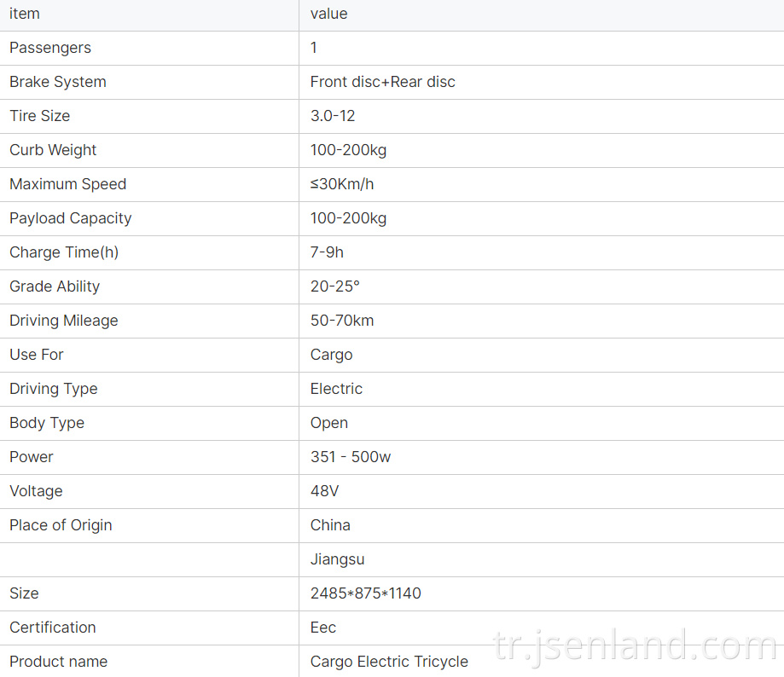This screenshot has width=784, height=677.
Task: Click the 'Front disc+Rear disc' value
Action: [382, 82]
